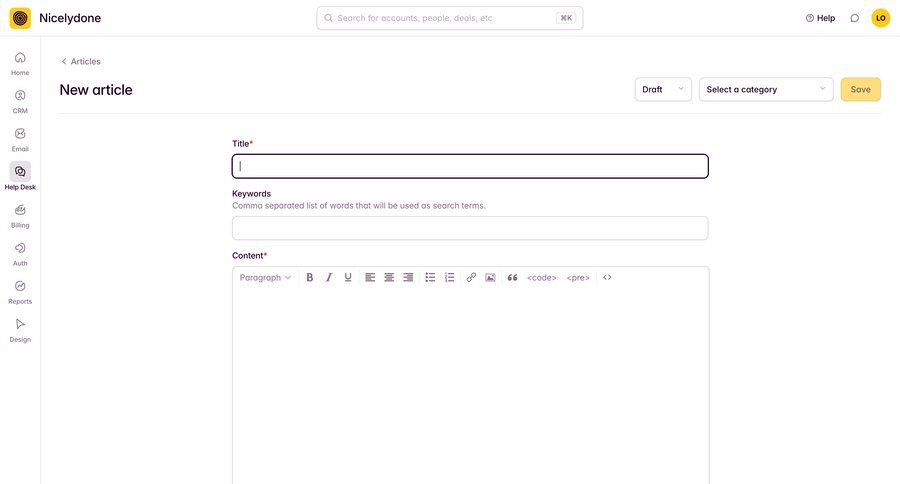Add a blockquote to content
Image resolution: width=900 pixels, height=484 pixels.
pos(513,277)
